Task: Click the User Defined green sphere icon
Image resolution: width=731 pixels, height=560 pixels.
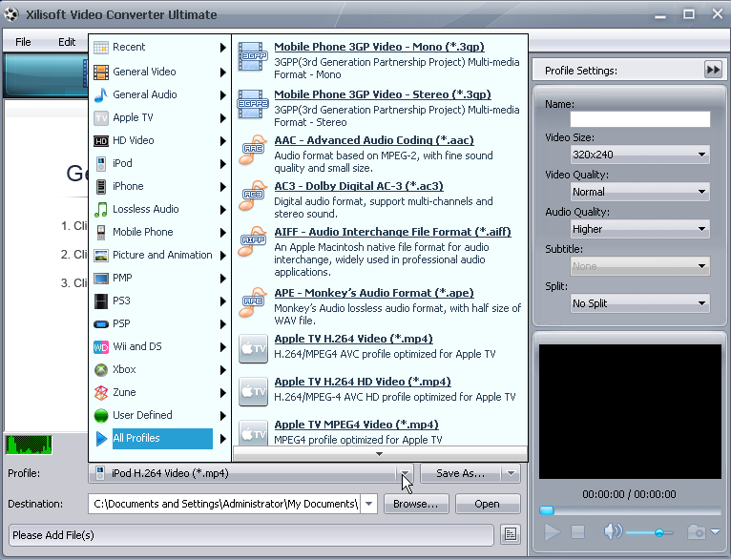Action: [101, 415]
